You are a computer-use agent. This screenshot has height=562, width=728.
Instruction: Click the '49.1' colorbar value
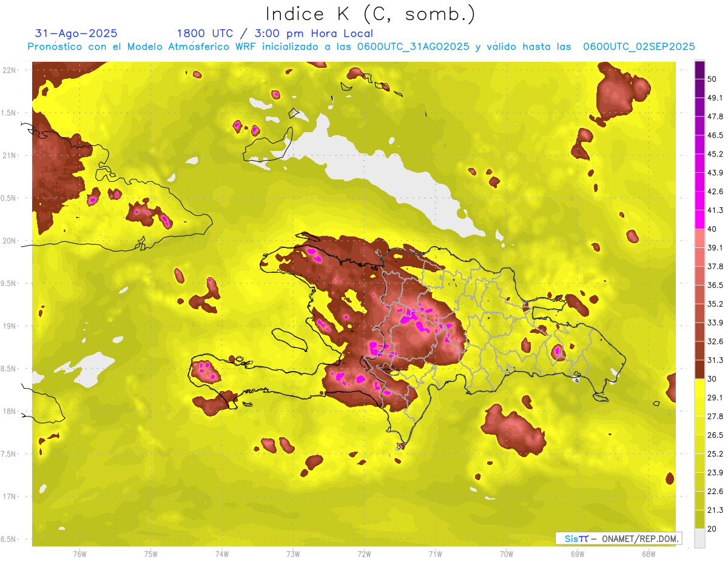point(715,98)
